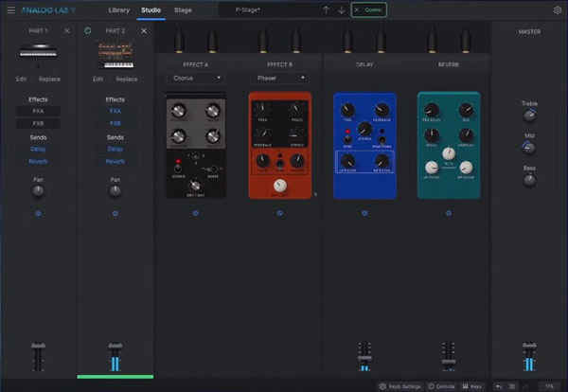Click the Part 2 keyboard instrument thumbnail

(x=115, y=55)
